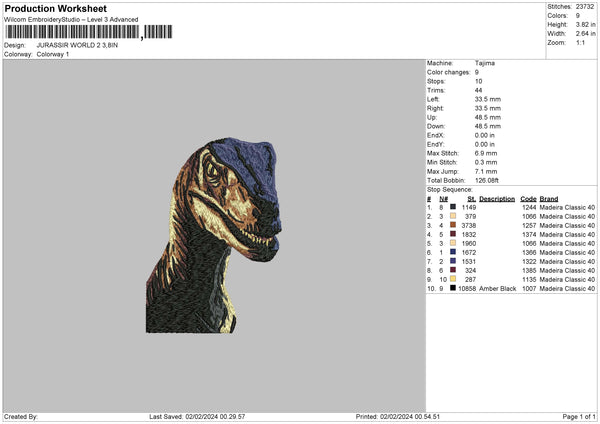This screenshot has width=600, height=424.
Task: Click the Stitches value 23732
Action: pyautogui.click(x=585, y=7)
